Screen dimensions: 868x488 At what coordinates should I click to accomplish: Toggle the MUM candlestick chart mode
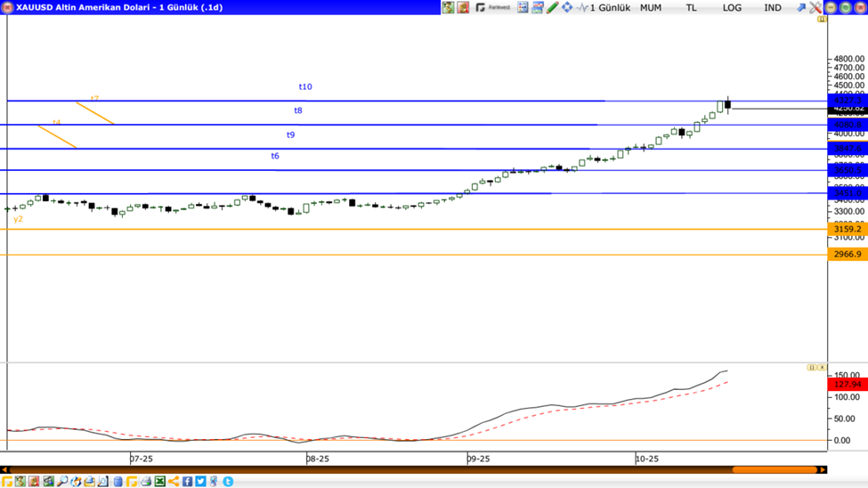point(651,7)
